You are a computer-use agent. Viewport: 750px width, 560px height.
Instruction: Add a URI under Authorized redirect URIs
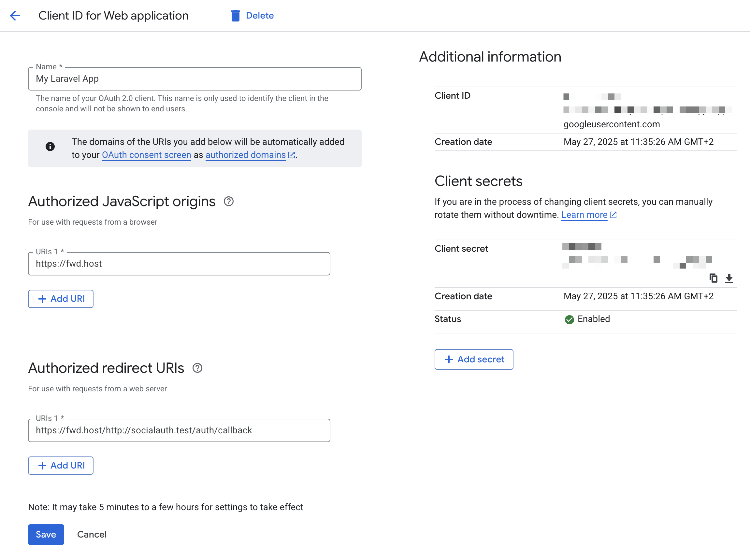click(61, 466)
